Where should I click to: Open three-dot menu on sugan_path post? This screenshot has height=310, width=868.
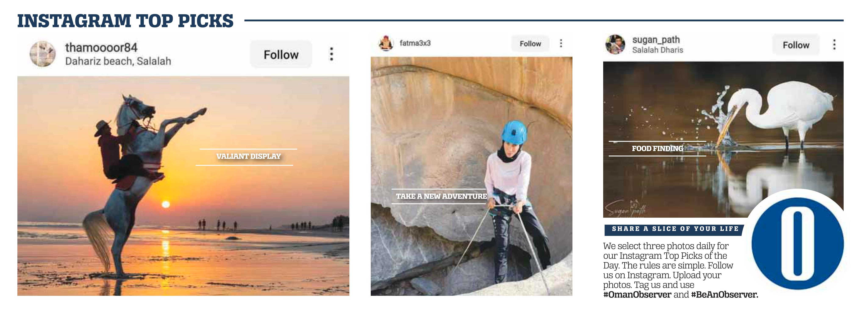coord(834,44)
